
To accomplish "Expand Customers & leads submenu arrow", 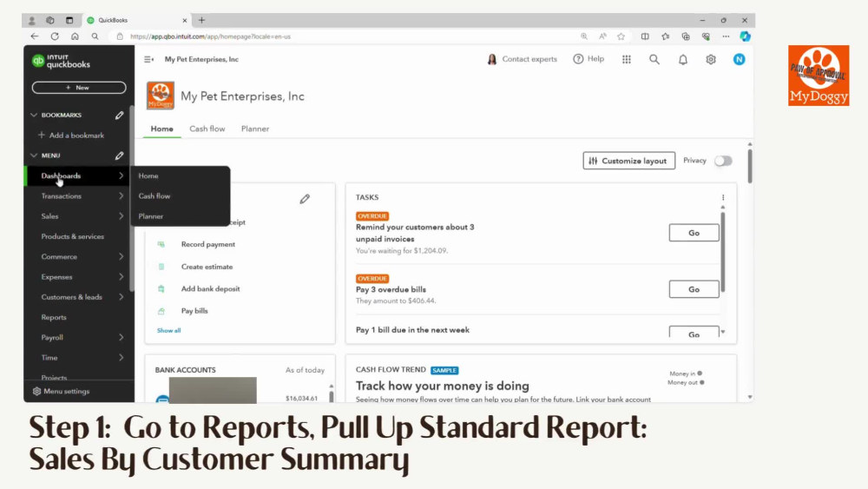I will [121, 297].
